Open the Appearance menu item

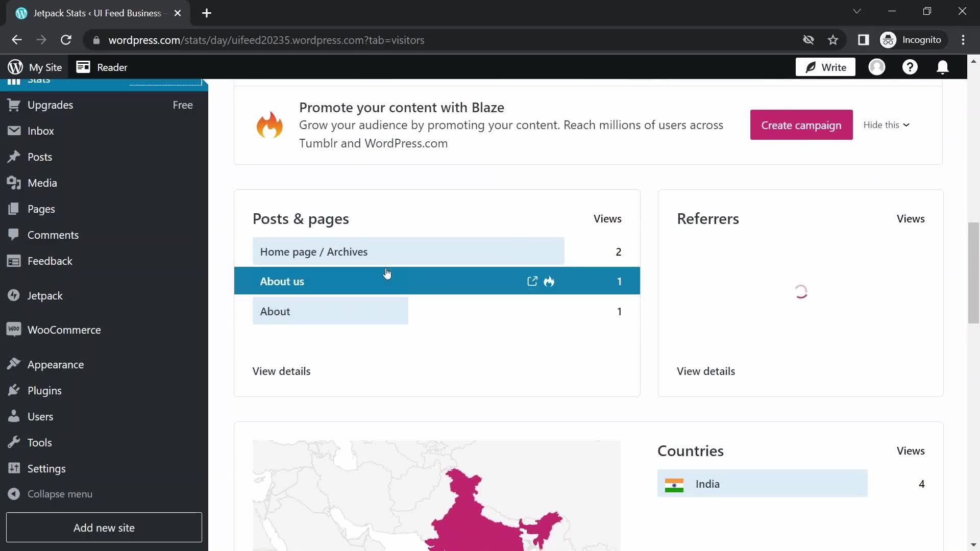(104, 365)
